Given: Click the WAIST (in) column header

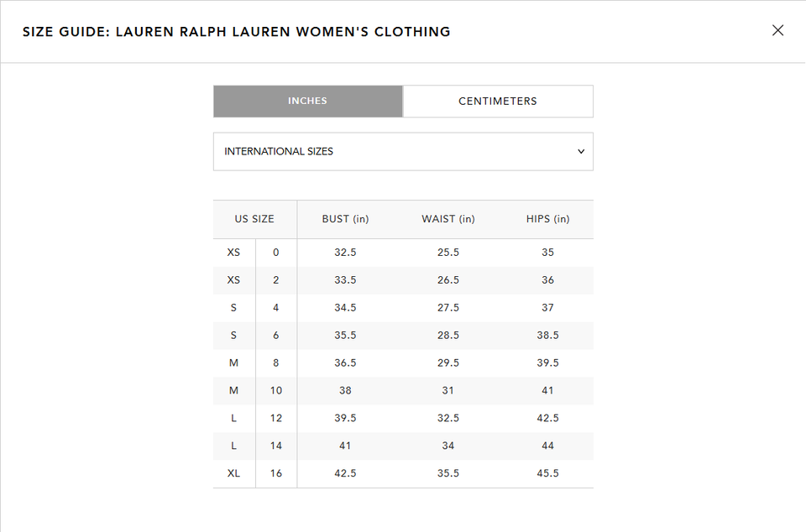Looking at the screenshot, I should tap(447, 219).
